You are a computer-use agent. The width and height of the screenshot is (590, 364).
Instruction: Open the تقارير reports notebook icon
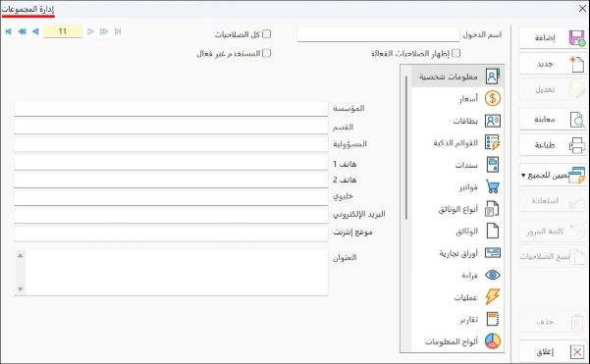[x=492, y=319]
